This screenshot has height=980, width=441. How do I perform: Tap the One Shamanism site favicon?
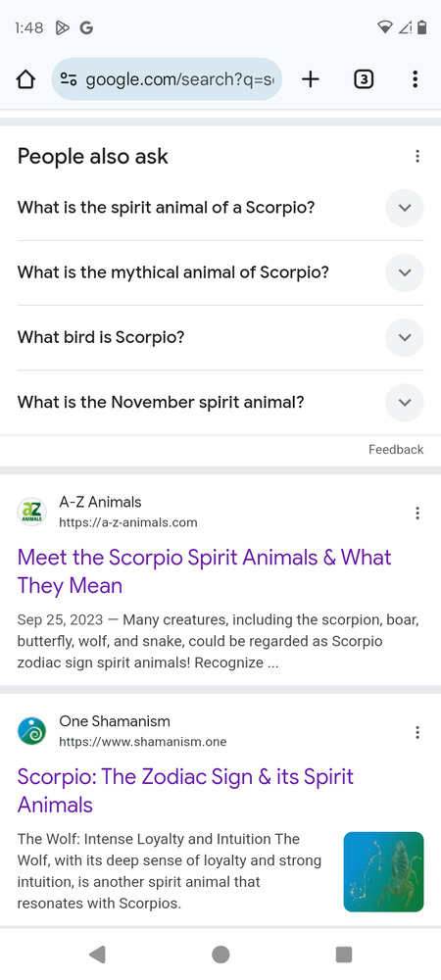click(32, 731)
